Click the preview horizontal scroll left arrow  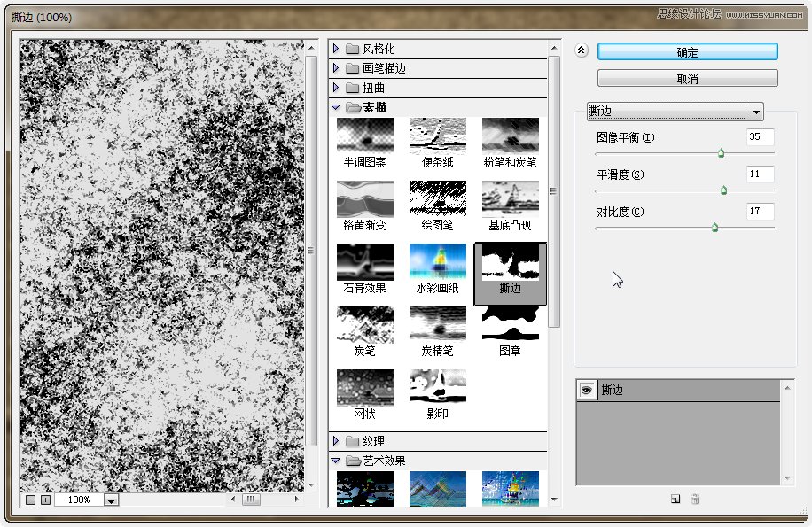pyautogui.click(x=233, y=499)
